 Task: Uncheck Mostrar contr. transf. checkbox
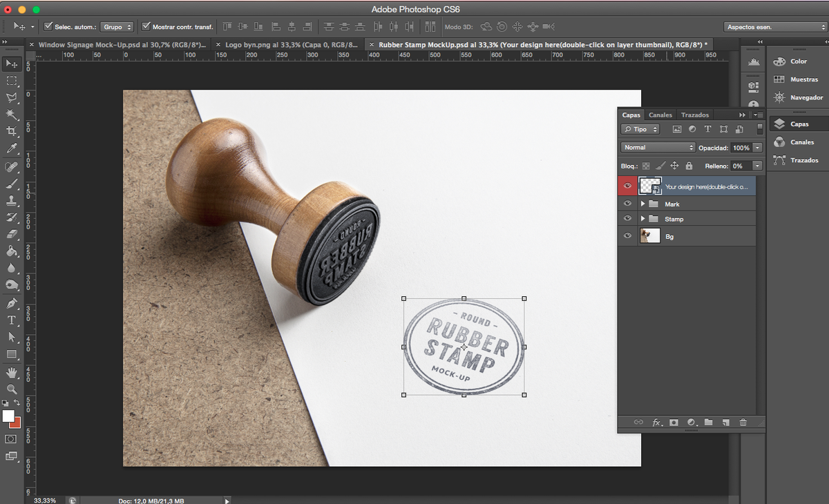(x=146, y=27)
